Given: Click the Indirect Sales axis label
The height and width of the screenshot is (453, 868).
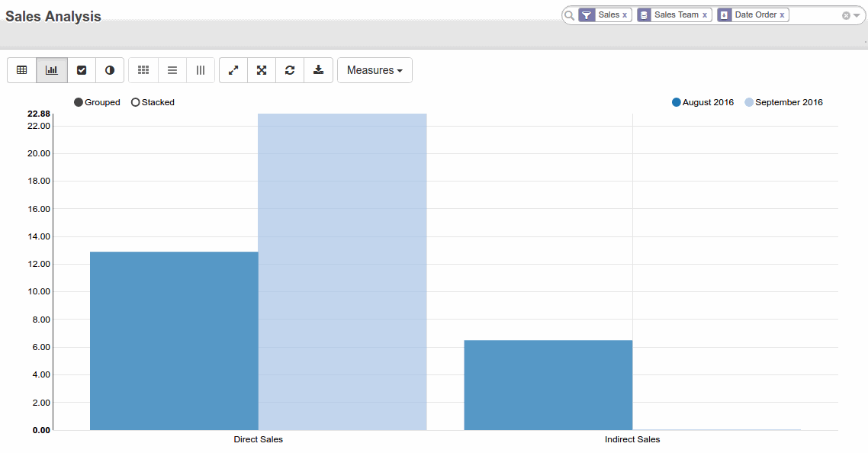Looking at the screenshot, I should point(632,440).
